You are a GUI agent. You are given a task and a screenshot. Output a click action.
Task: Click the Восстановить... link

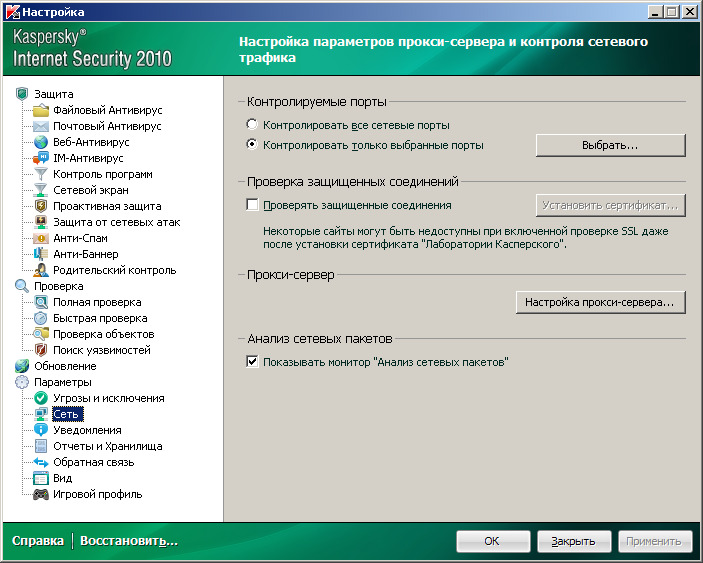[x=129, y=541]
